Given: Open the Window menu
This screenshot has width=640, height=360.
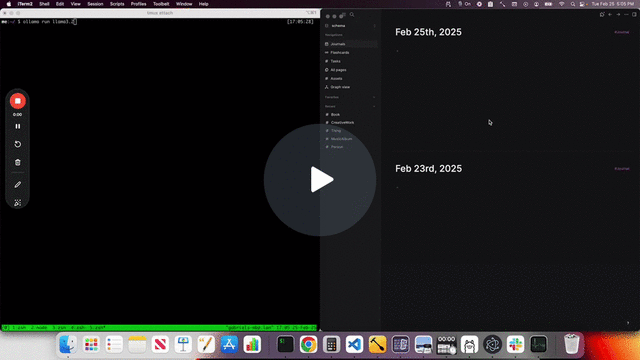Looking at the screenshot, I should tap(184, 4).
